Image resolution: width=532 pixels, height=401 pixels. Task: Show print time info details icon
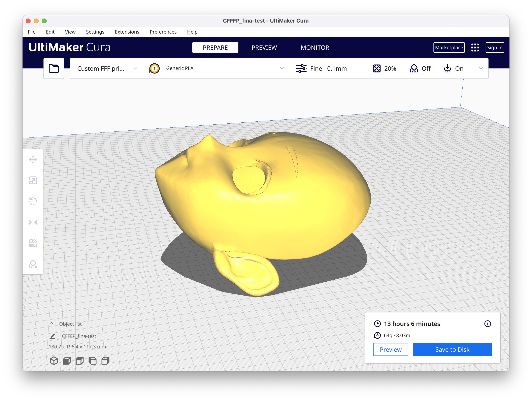coord(488,324)
